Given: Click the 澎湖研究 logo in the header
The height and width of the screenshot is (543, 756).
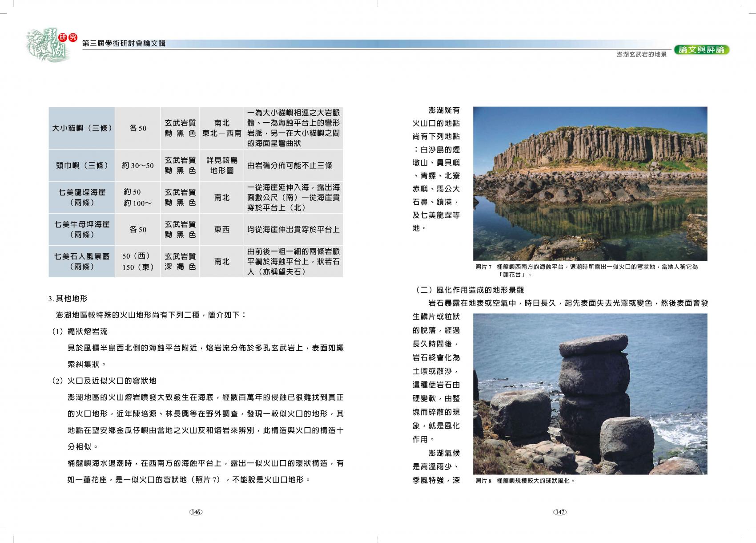Looking at the screenshot, I should pyautogui.click(x=50, y=45).
